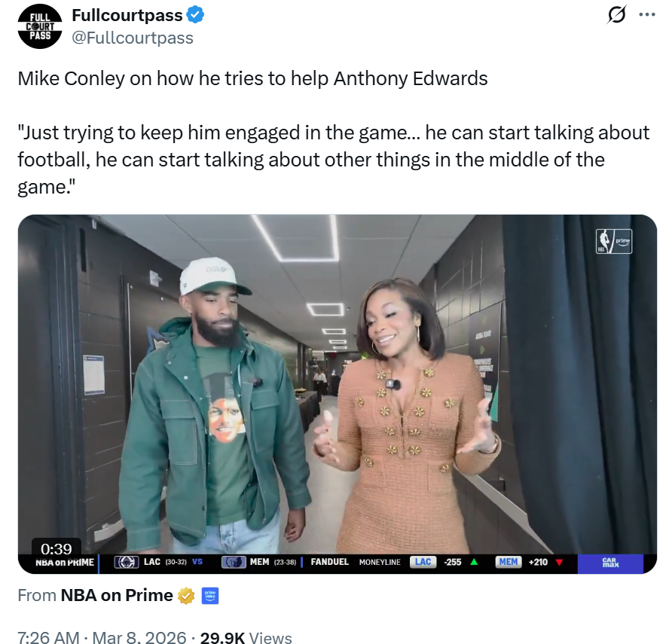Click the 0:39 video duration badge
The height and width of the screenshot is (644, 666).
tap(57, 548)
